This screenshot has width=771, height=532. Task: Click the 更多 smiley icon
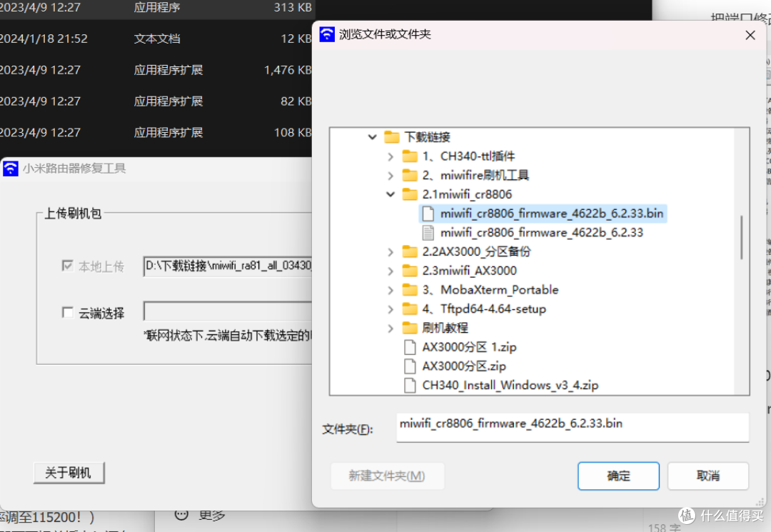click(181, 514)
